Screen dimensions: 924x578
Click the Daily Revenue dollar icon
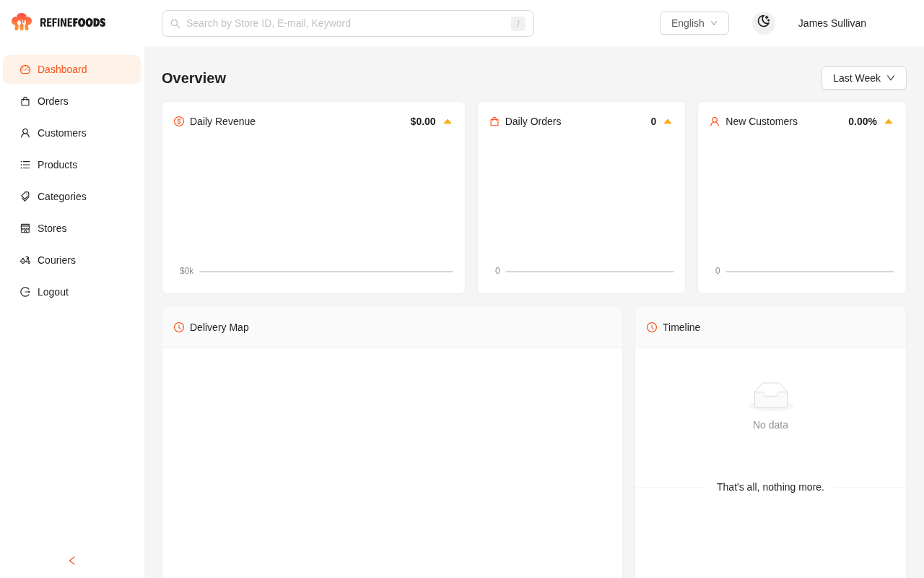(x=179, y=121)
